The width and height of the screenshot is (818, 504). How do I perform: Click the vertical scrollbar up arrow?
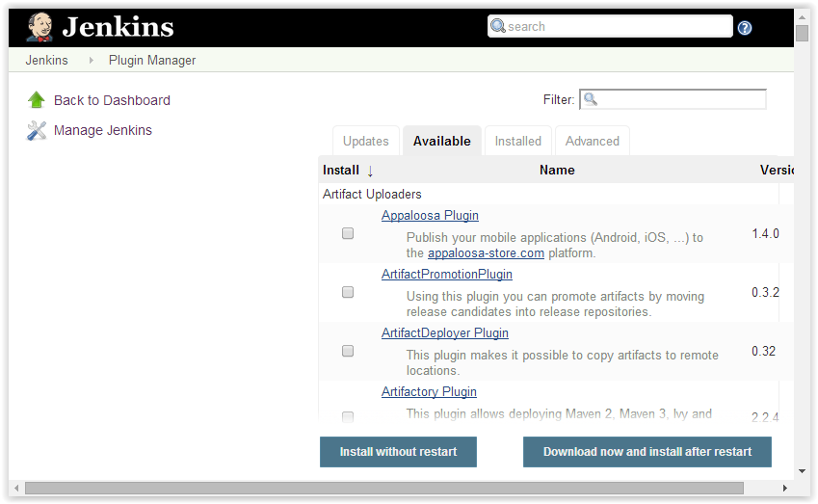[802, 17]
